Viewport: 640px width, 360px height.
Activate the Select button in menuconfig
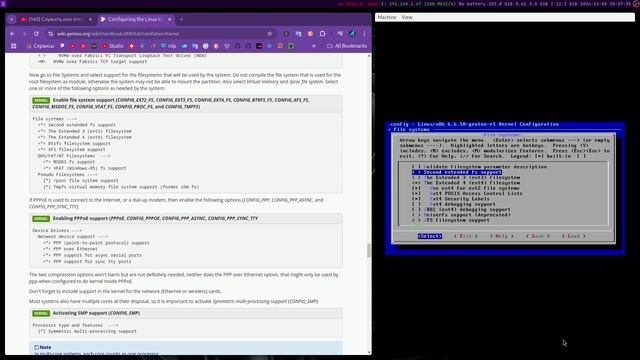point(429,236)
